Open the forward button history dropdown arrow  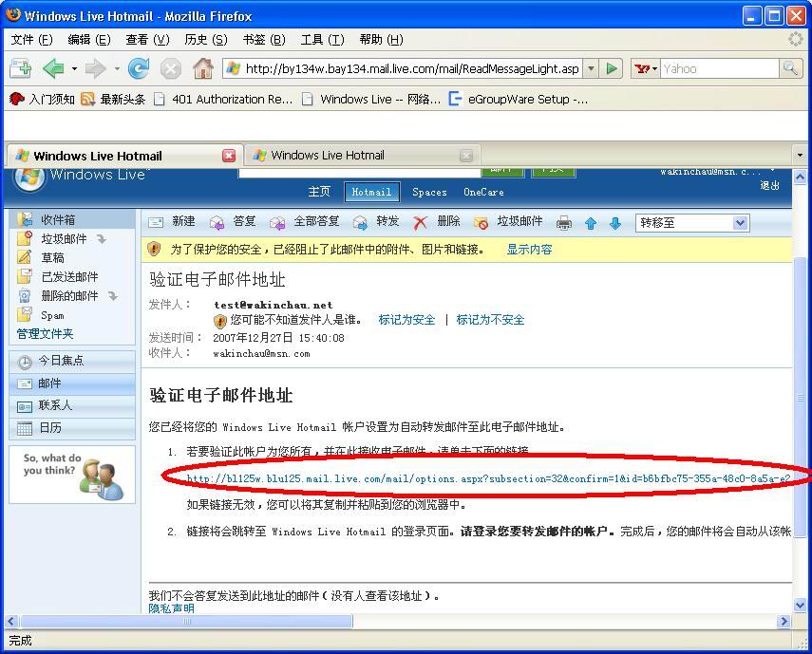pos(117,68)
